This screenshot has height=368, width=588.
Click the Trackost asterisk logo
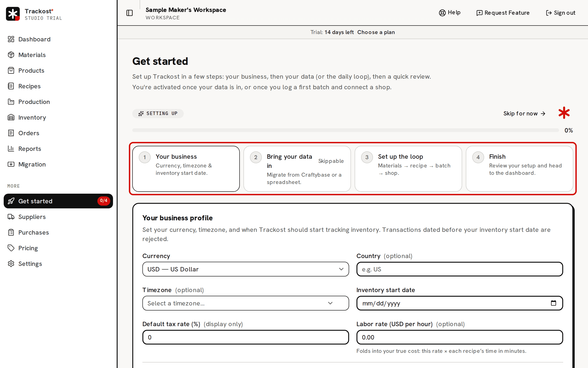[x=13, y=14]
